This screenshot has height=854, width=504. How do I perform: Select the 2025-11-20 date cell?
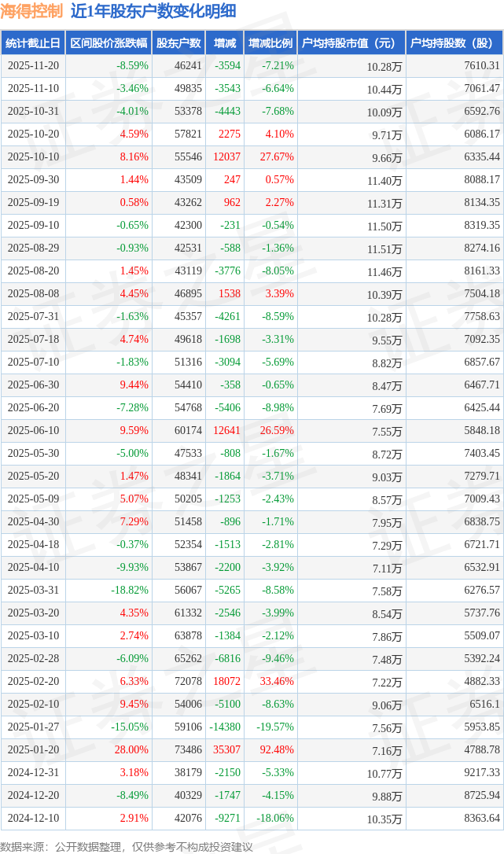(x=33, y=66)
